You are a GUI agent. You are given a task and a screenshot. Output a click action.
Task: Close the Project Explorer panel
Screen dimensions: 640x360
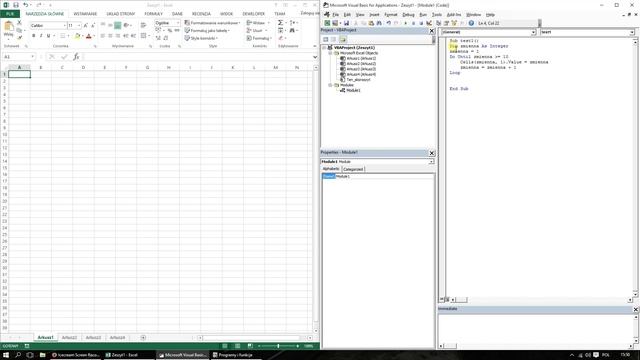(432, 31)
